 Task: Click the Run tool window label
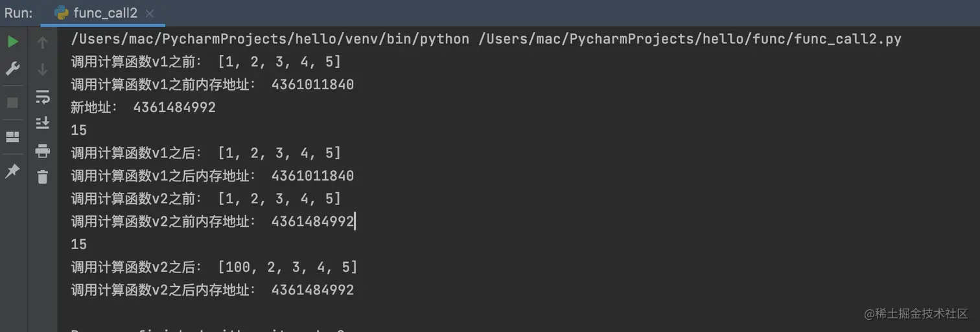tap(19, 13)
